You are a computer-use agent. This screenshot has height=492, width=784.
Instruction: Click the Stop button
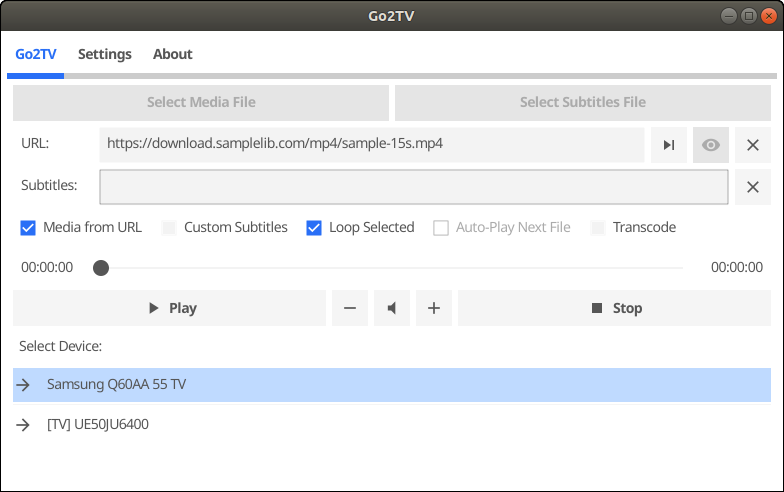click(614, 308)
